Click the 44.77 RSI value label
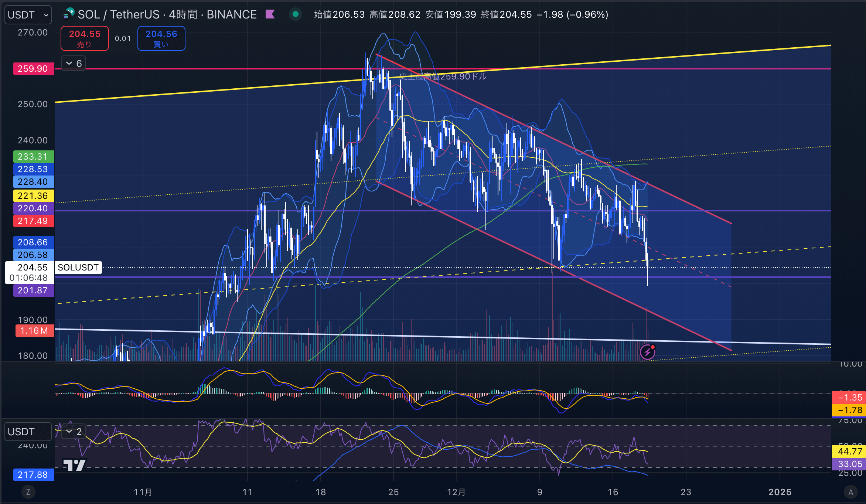This screenshot has width=866, height=504. click(x=849, y=452)
